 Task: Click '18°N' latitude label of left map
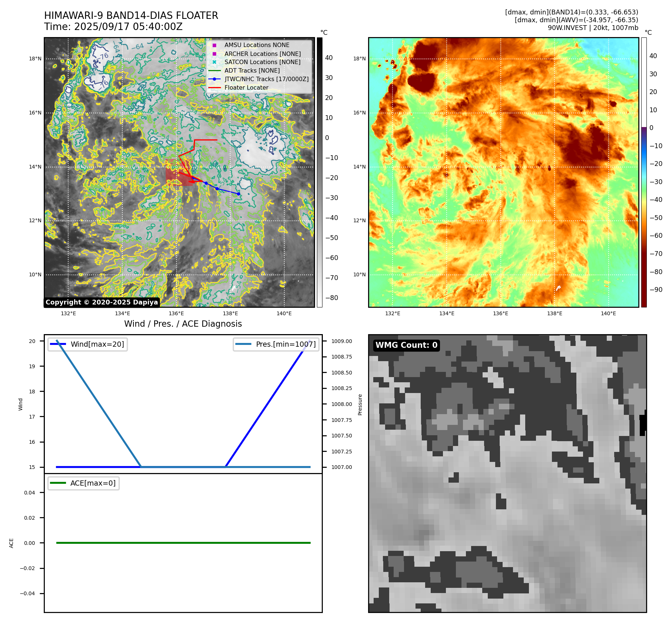click(x=35, y=59)
